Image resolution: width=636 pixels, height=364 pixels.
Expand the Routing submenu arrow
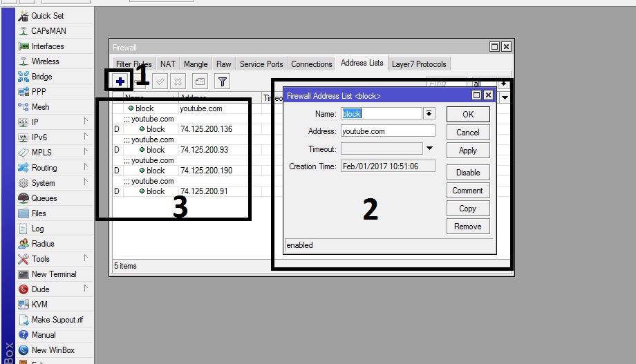pyautogui.click(x=86, y=166)
